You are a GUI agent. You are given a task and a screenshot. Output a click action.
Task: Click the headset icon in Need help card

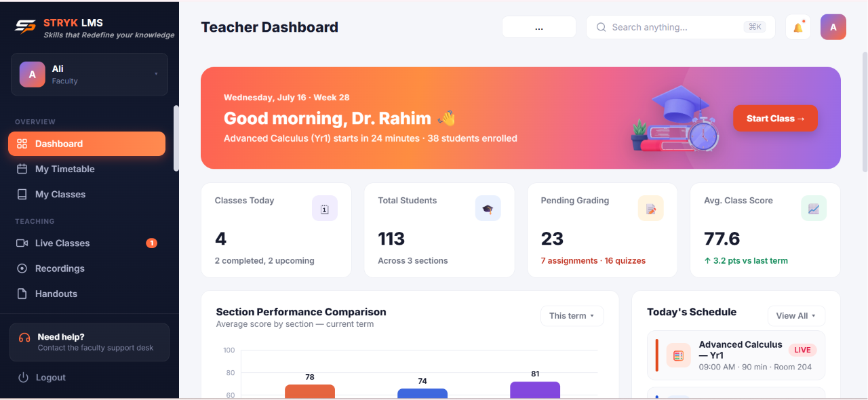[x=24, y=337]
